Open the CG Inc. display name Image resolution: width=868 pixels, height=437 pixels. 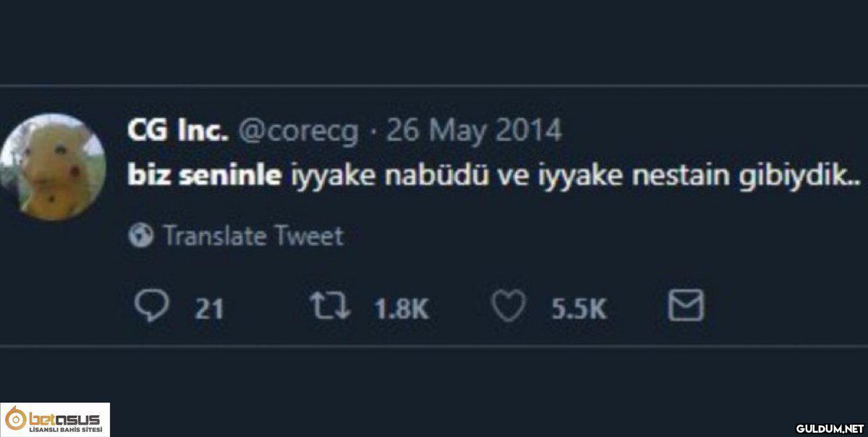coord(177,131)
